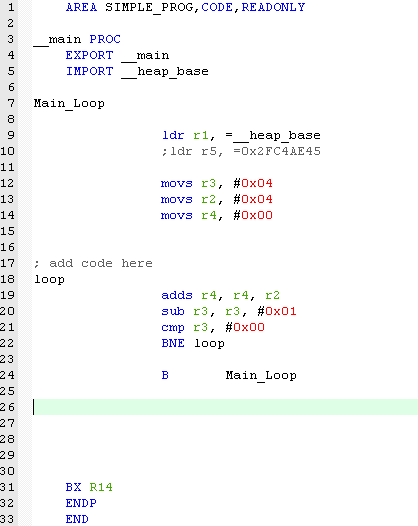Click the IMPORT directive on line 5
Image resolution: width=418 pixels, height=526 pixels.
(x=90, y=71)
